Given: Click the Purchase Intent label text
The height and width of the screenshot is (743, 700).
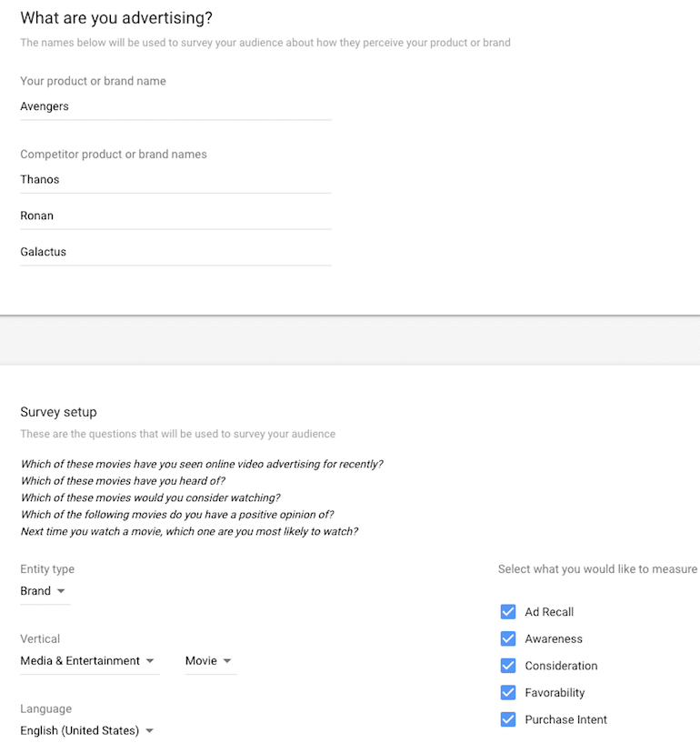Looking at the screenshot, I should pos(565,719).
